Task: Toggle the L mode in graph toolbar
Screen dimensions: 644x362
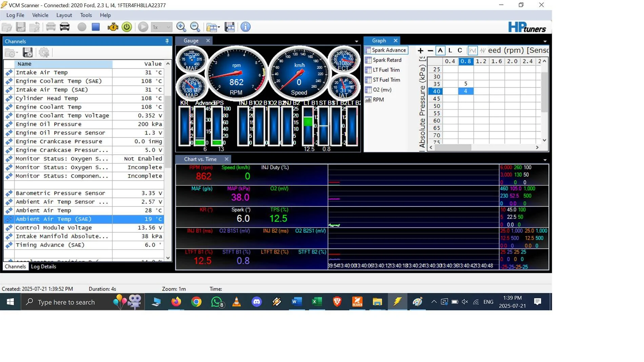Action: (x=450, y=51)
